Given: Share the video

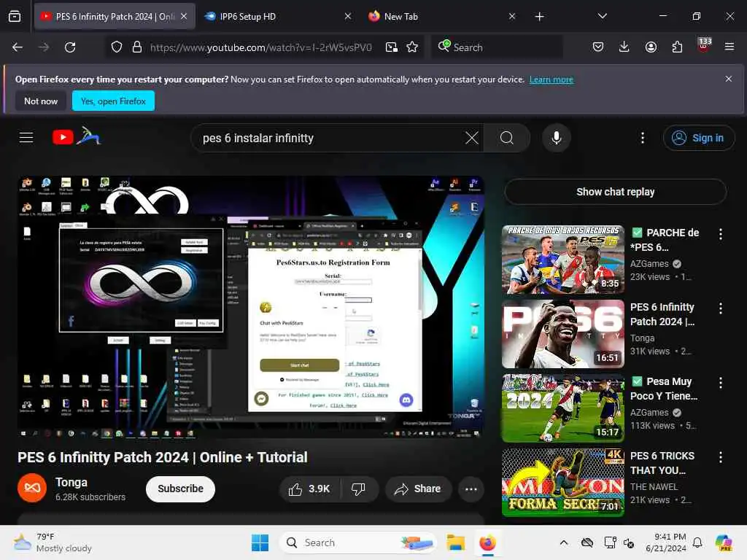Looking at the screenshot, I should pyautogui.click(x=418, y=489).
